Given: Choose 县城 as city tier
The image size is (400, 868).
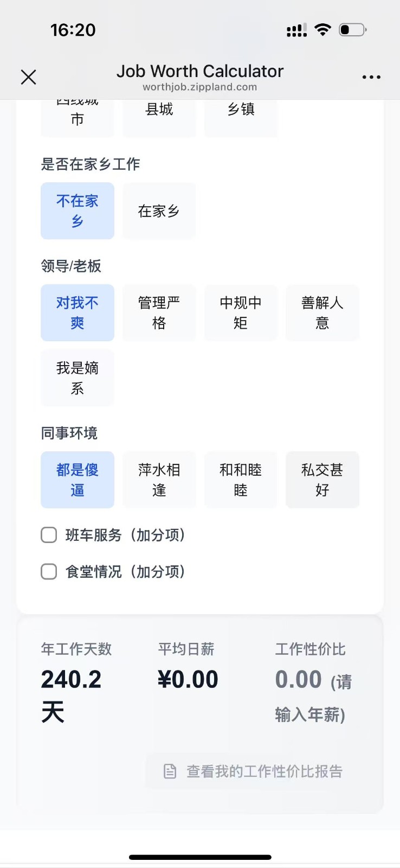Looking at the screenshot, I should pos(159,111).
